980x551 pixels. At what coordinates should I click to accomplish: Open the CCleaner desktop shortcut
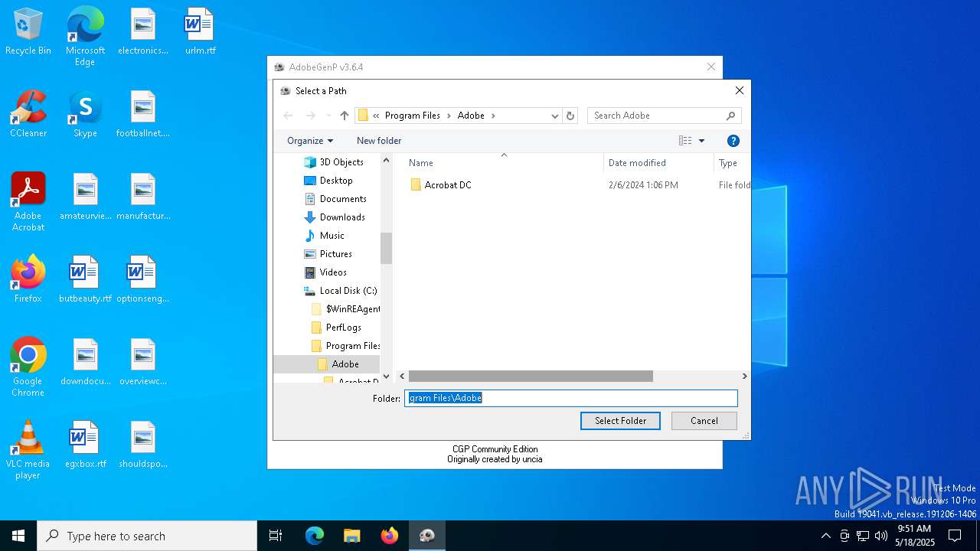pyautogui.click(x=28, y=115)
